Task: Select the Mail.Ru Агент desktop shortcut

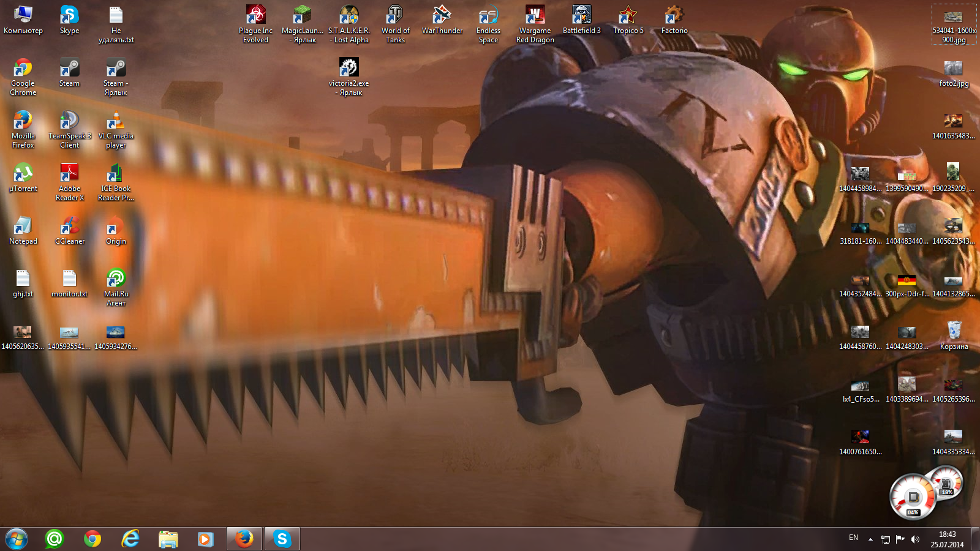Action: 116,288
